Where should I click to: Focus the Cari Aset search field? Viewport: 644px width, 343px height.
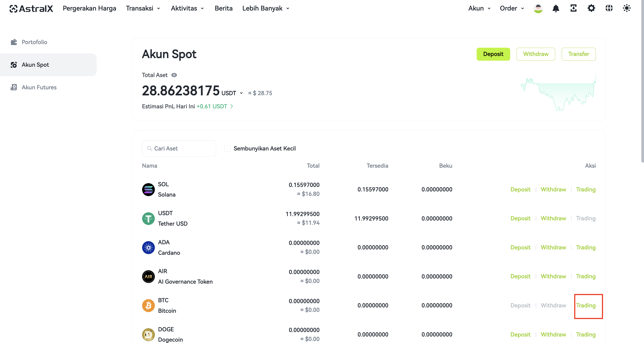179,149
